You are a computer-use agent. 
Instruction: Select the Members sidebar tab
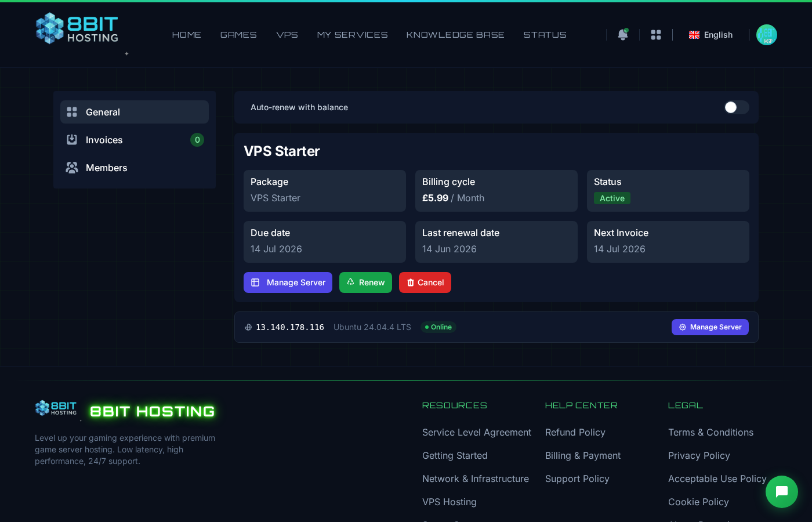click(135, 168)
